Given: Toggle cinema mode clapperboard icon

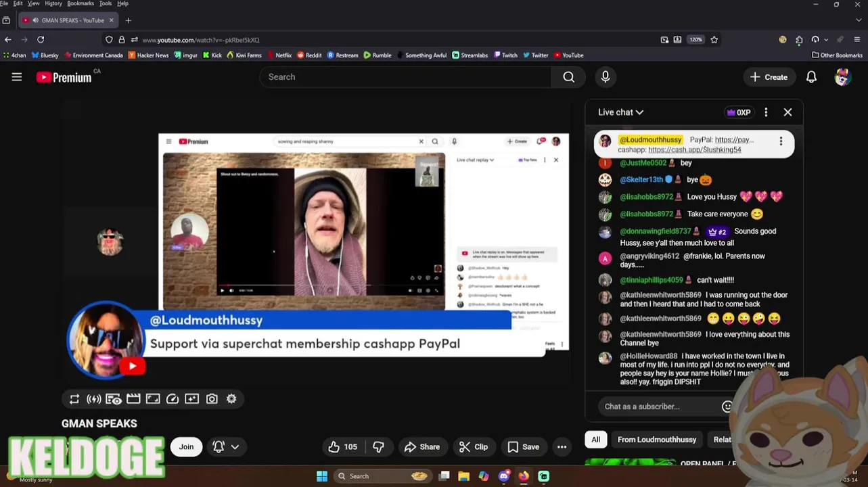Looking at the screenshot, I should click(133, 399).
